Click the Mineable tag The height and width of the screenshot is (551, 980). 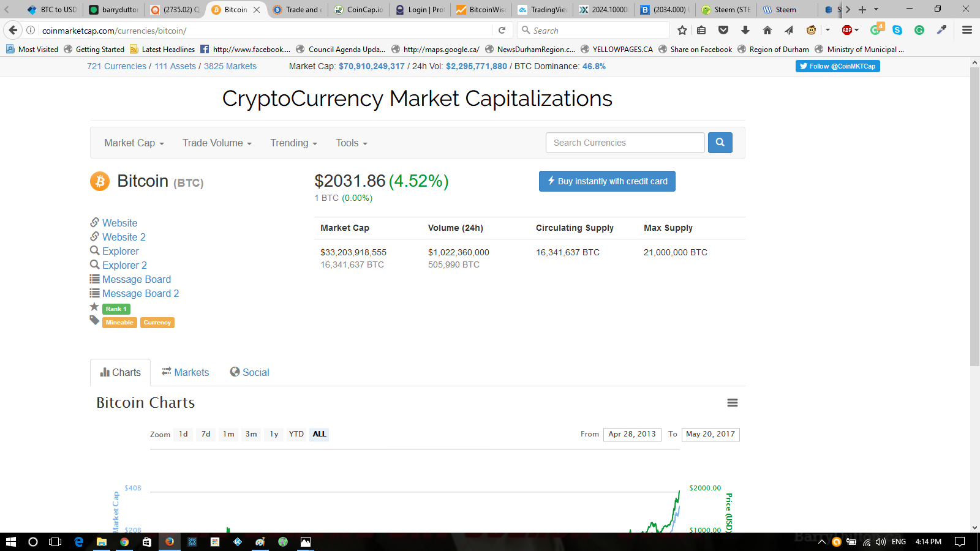click(x=119, y=323)
